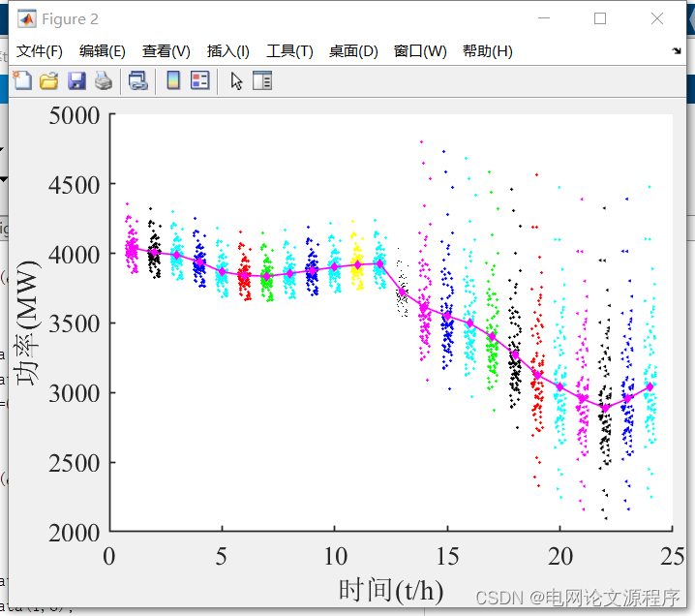Click the y-axis tick label 2000
Viewport: 695px width, 616px height.
[74, 533]
